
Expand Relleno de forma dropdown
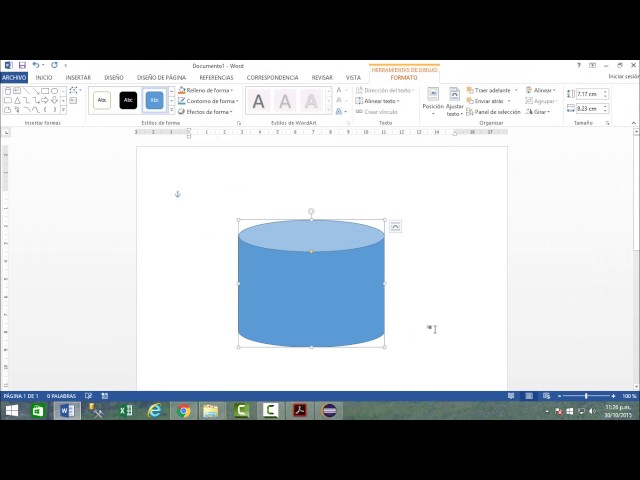pos(207,90)
